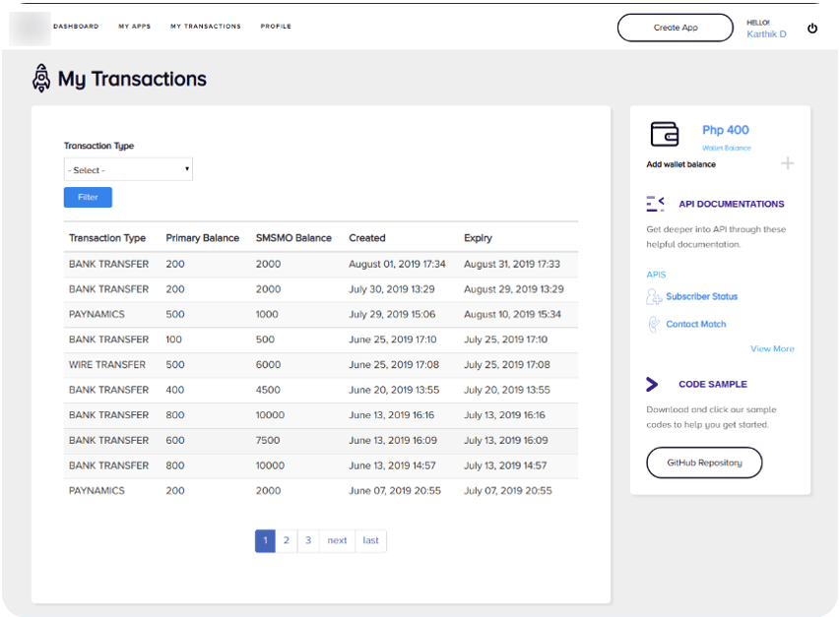The height and width of the screenshot is (617, 840).
Task: Click the APIS link
Action: [x=656, y=275]
